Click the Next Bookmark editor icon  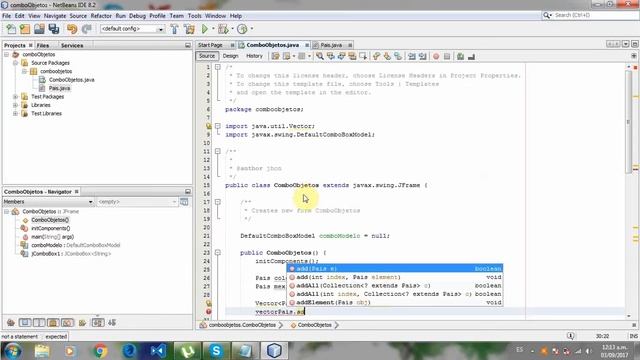click(x=387, y=56)
